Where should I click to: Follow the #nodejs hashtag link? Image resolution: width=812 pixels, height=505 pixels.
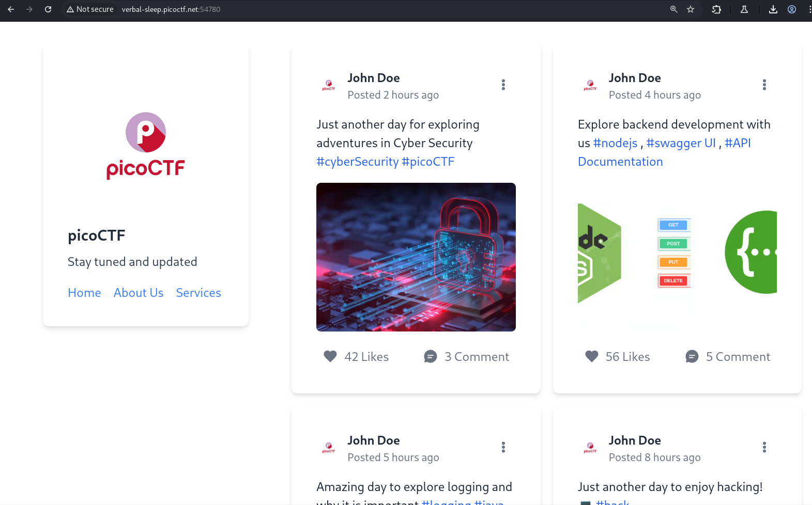[x=615, y=143]
